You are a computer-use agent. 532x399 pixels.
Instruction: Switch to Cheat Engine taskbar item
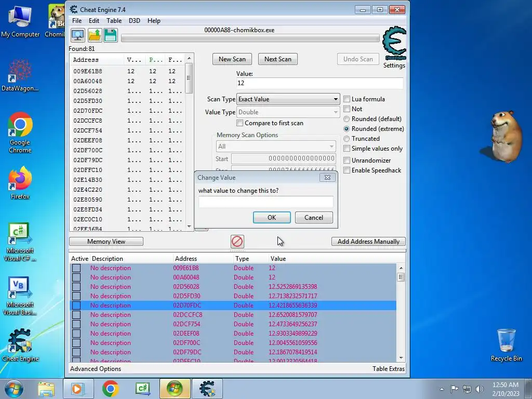(207, 389)
